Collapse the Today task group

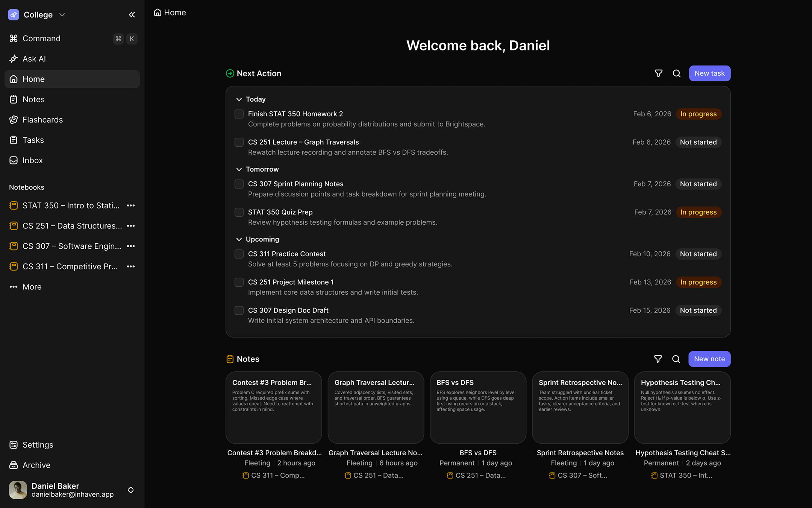pos(239,99)
